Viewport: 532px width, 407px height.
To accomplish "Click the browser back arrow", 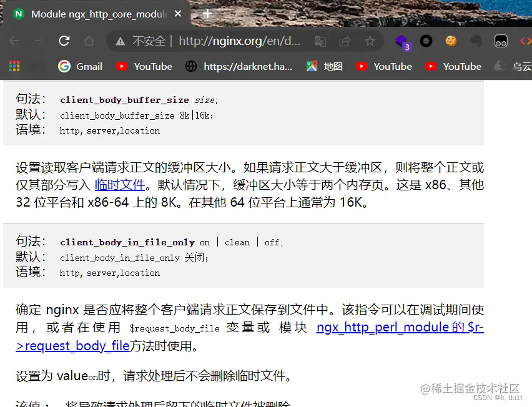I will [x=14, y=41].
